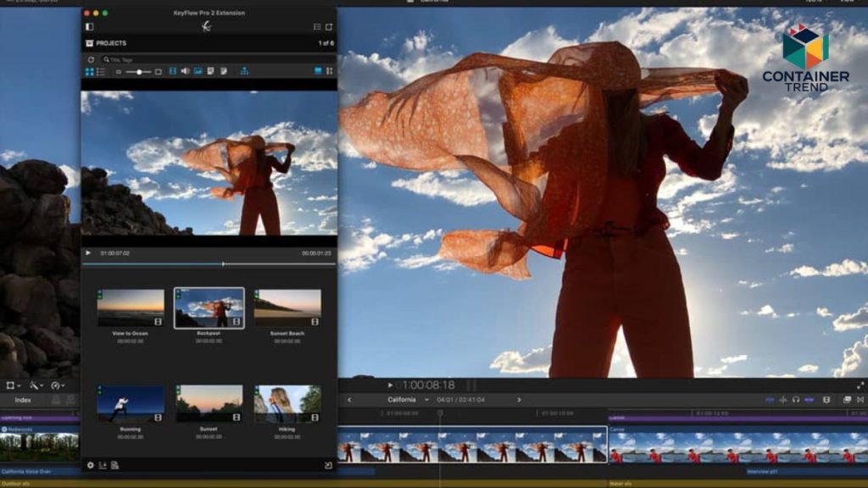
Task: Refresh the KeyFlow library
Action: pos(92,59)
